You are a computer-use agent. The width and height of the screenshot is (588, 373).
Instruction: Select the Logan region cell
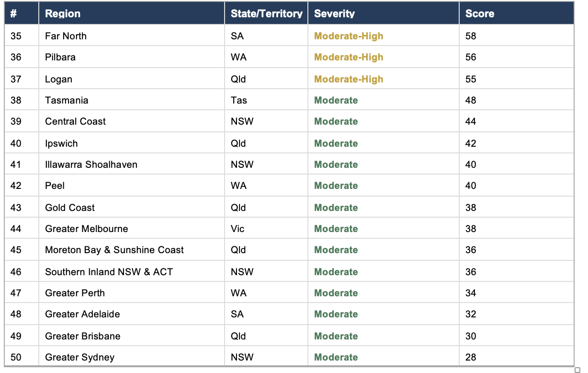coord(132,79)
